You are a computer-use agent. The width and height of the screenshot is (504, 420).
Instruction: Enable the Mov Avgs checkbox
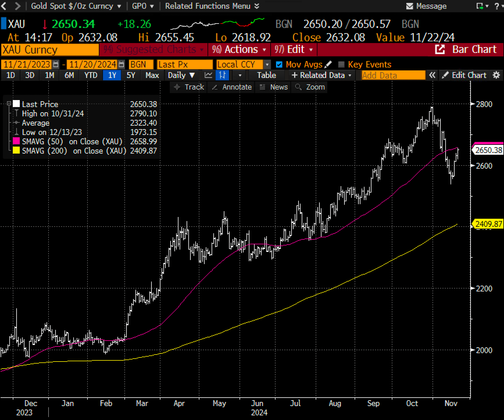click(279, 64)
